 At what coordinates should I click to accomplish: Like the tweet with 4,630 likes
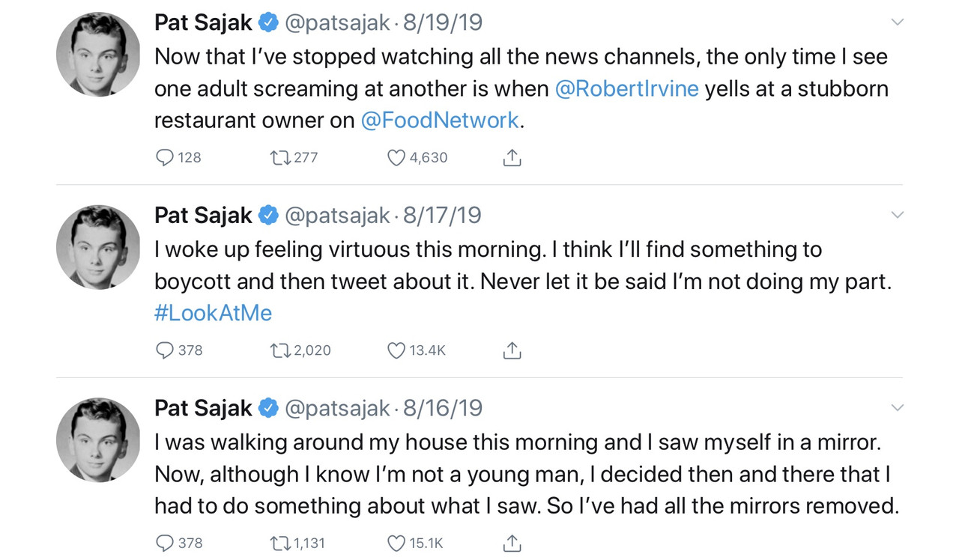(396, 158)
